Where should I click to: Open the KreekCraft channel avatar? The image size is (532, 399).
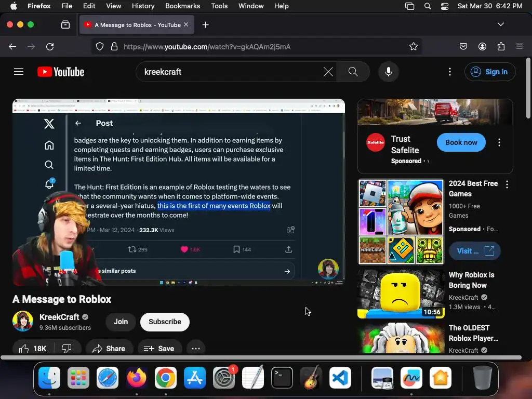coord(23,321)
